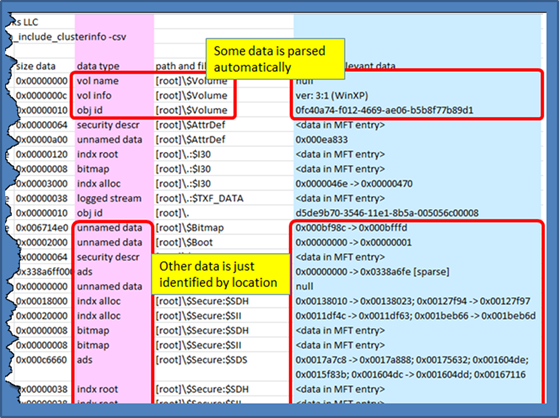
Task: Click the 0x000ea833 relevant data cell
Action: (322, 140)
